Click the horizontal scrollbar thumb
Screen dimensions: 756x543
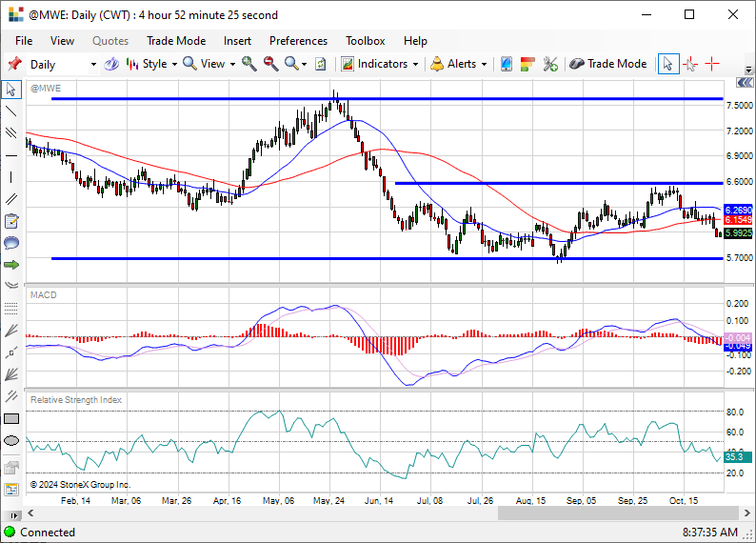pyautogui.click(x=618, y=513)
